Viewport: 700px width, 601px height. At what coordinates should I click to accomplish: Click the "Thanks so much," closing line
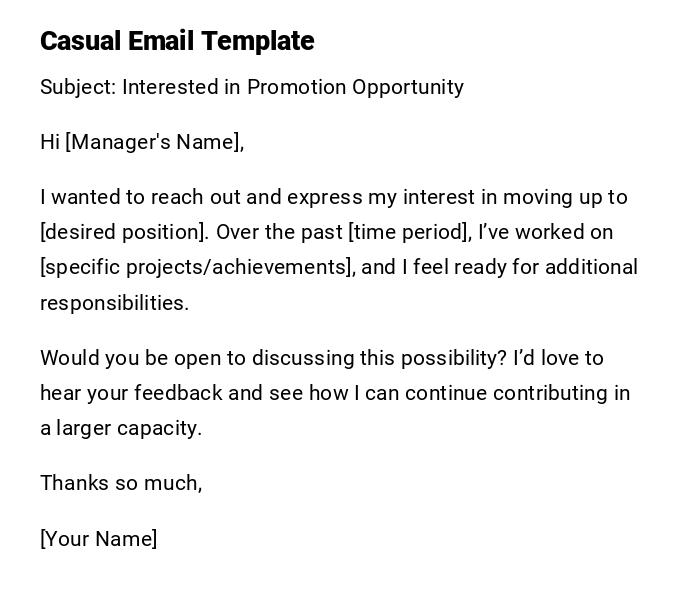121,483
